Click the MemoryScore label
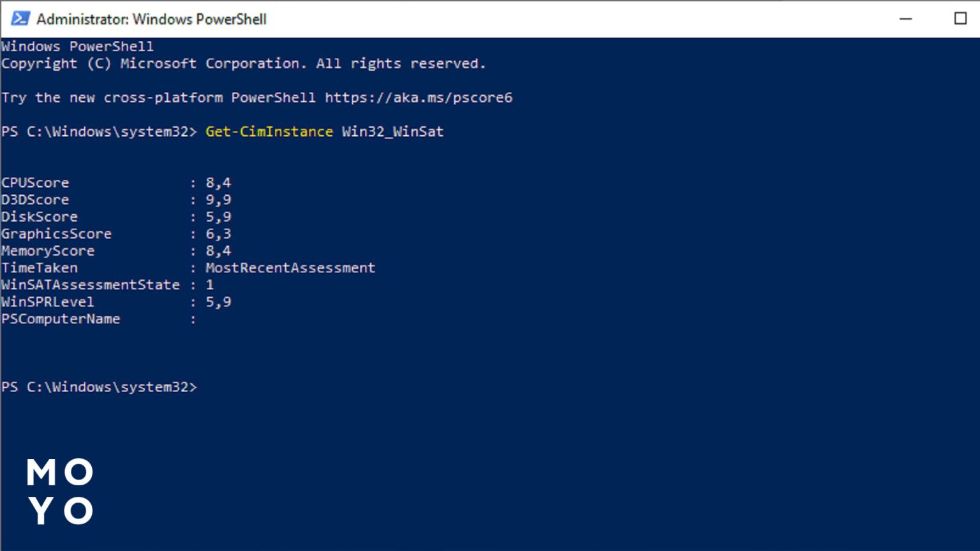 [x=48, y=251]
